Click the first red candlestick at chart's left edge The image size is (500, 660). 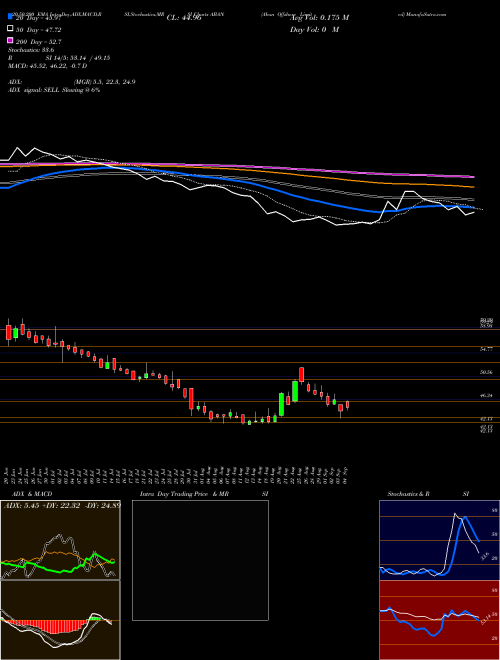(8, 333)
